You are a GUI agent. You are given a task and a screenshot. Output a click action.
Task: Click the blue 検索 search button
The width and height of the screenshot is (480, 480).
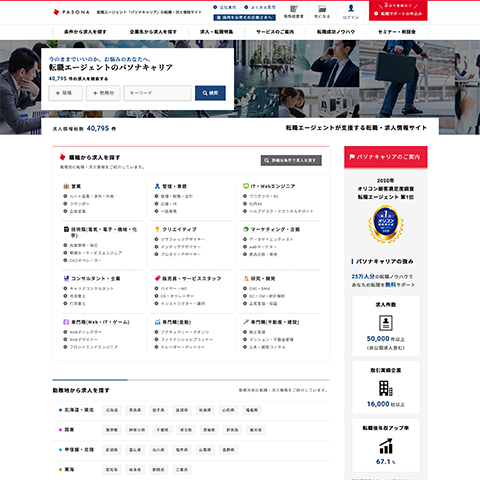pyautogui.click(x=210, y=93)
